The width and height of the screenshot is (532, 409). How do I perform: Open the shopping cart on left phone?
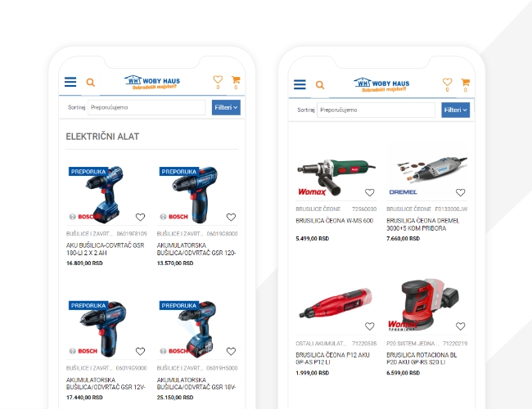coord(236,79)
